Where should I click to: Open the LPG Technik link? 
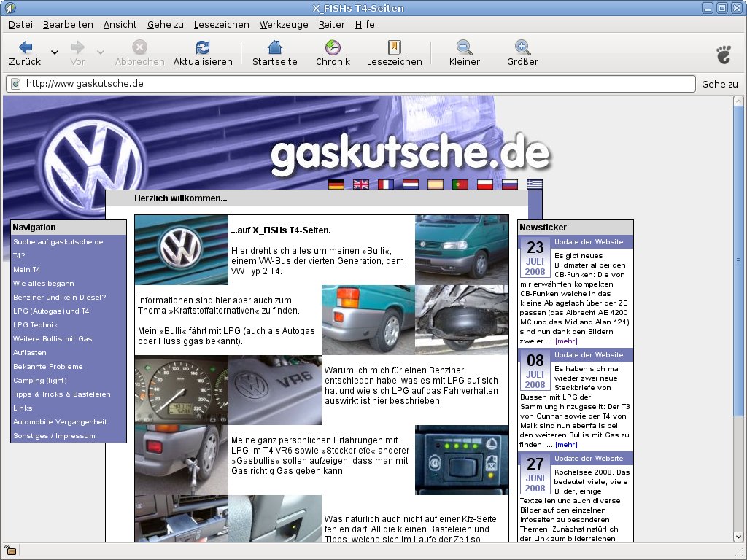tap(35, 324)
